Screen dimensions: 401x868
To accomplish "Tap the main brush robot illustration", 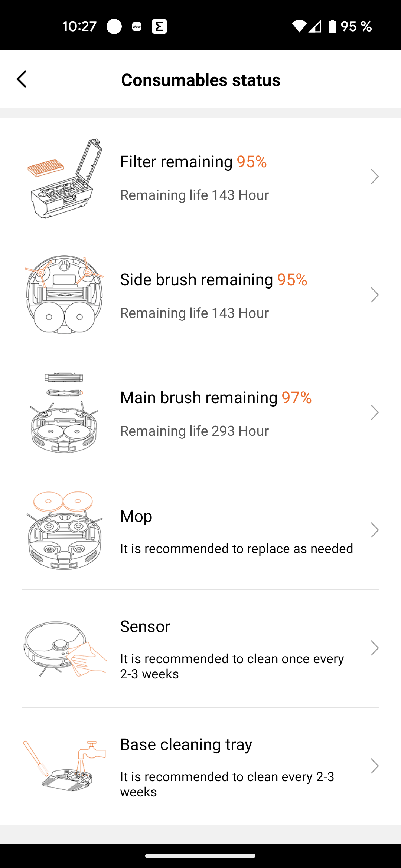I will [64, 413].
